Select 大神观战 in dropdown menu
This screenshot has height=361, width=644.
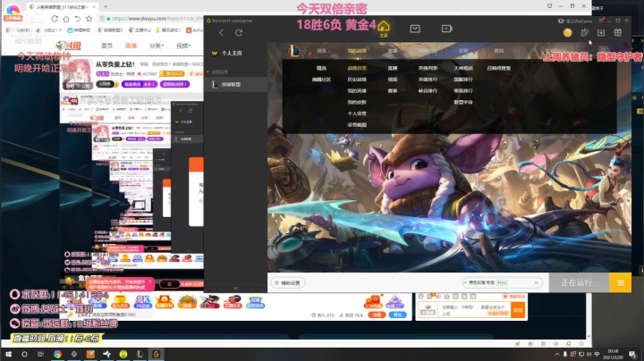pos(463,68)
